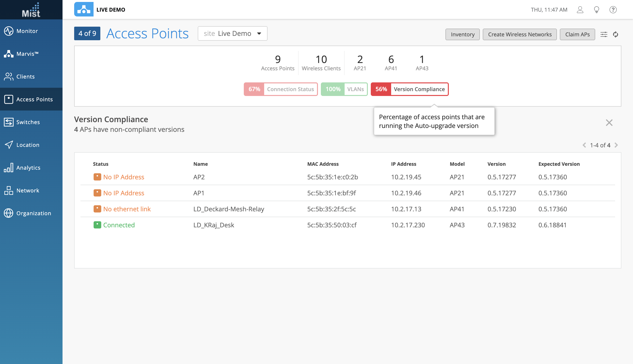Click Create Wireless Networks button
Viewport: 633px width, 364px height.
(x=520, y=34)
